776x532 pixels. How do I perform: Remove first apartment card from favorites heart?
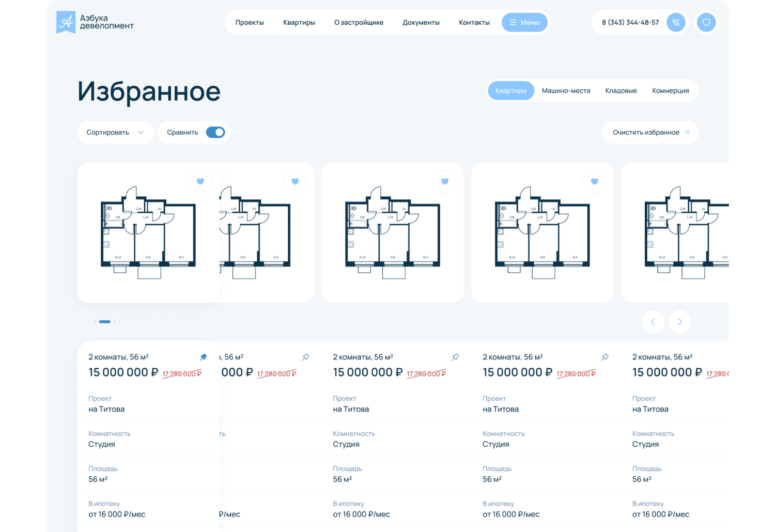point(200,181)
